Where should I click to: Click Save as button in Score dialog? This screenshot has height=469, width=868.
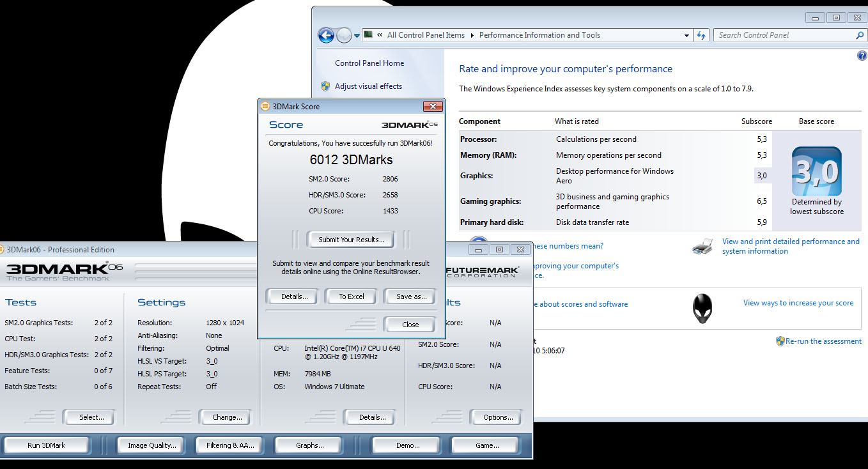pyautogui.click(x=411, y=296)
